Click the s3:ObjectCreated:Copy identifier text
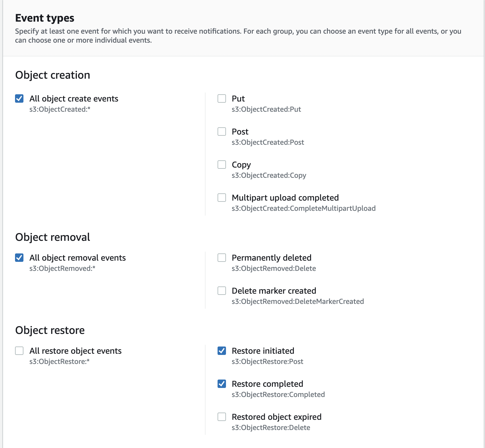This screenshot has height=448, width=485. 269,175
